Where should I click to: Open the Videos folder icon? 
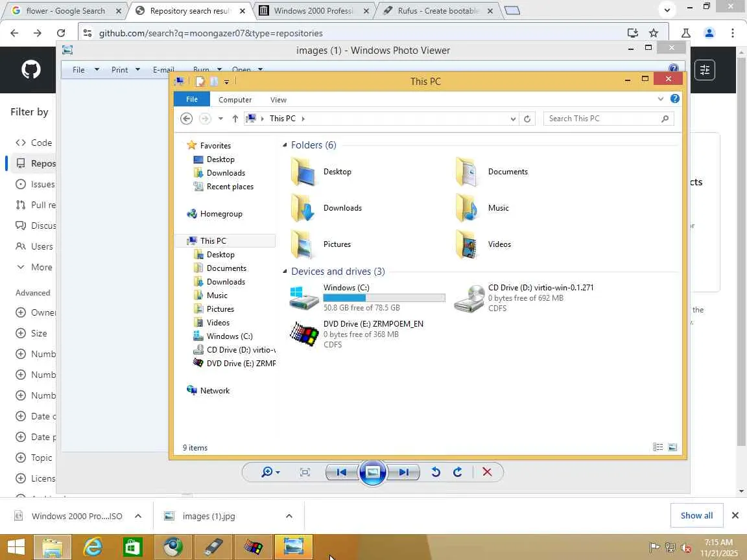(467, 244)
